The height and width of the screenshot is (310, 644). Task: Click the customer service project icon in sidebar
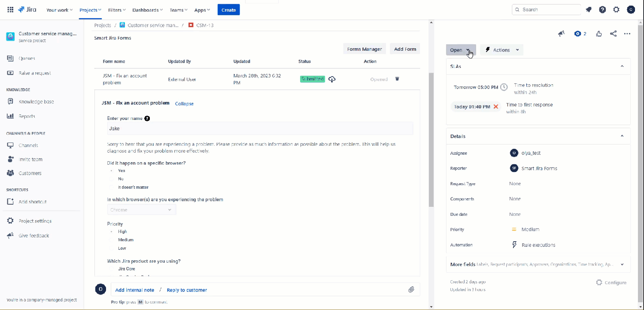point(10,37)
